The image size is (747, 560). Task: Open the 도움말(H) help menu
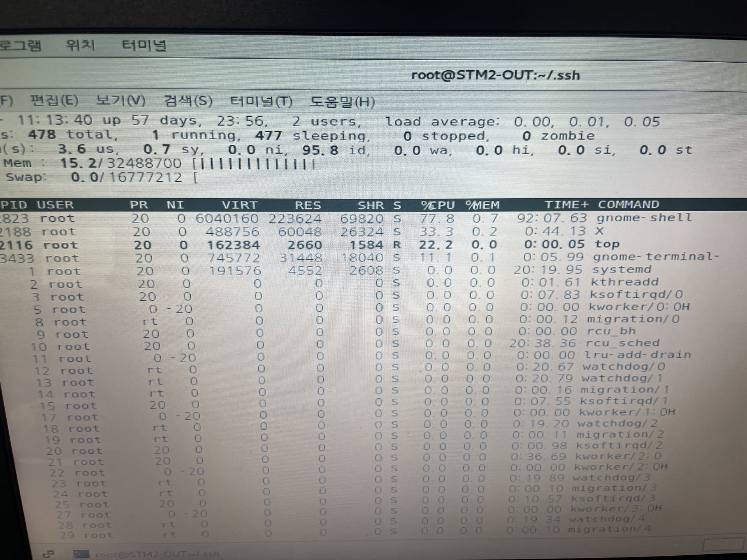click(342, 102)
